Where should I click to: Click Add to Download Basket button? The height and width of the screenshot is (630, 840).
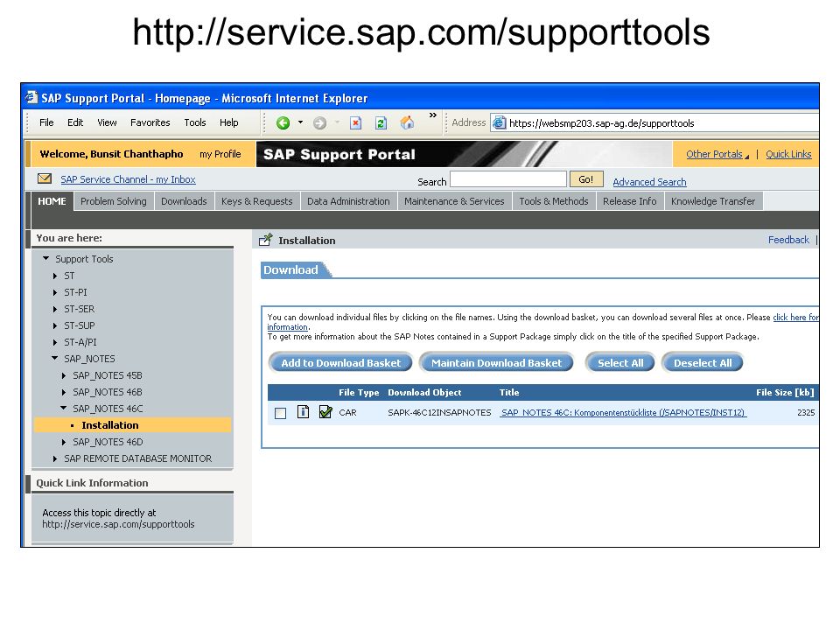[340, 362]
